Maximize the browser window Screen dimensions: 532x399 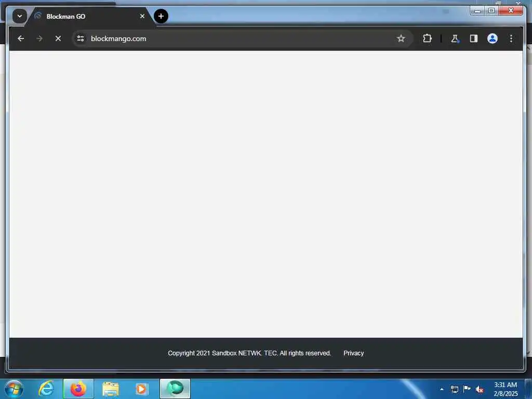pos(491,11)
